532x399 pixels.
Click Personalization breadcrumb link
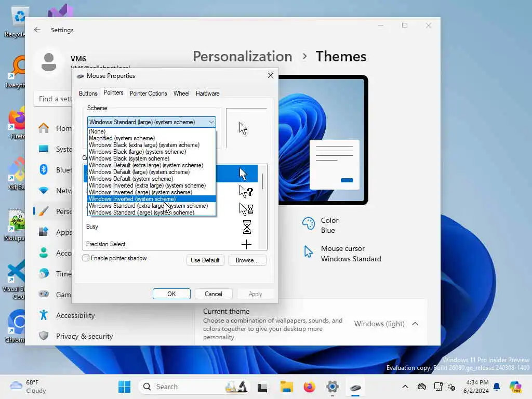(x=242, y=56)
